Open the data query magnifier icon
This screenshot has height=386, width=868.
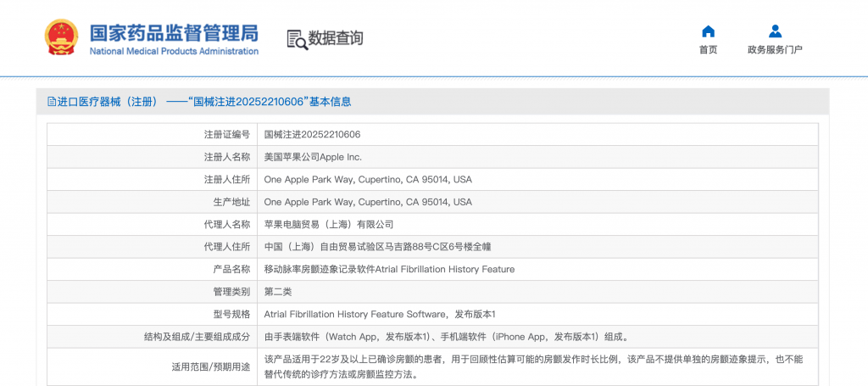(x=297, y=39)
